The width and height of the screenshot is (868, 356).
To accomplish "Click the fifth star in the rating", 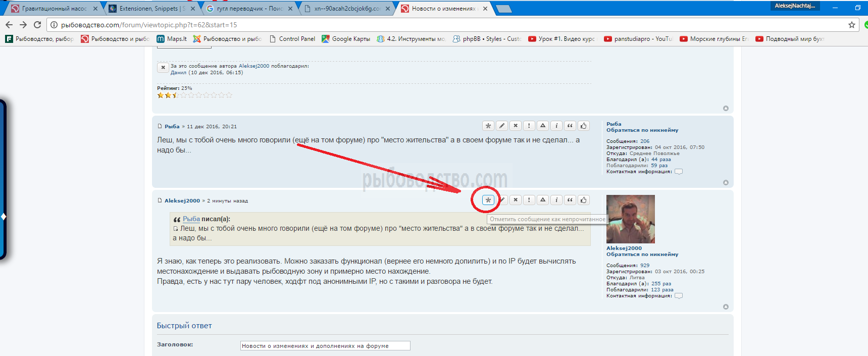I will [191, 95].
